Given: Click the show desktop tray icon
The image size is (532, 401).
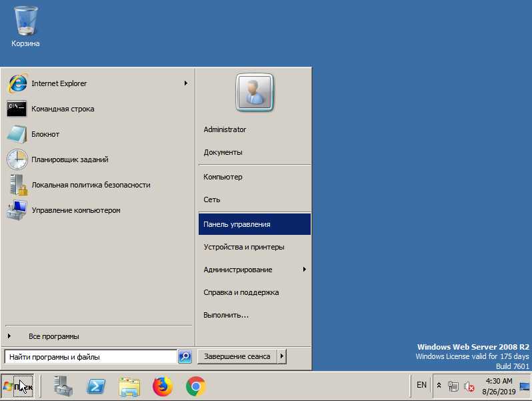Looking at the screenshot, I should pos(524,386).
